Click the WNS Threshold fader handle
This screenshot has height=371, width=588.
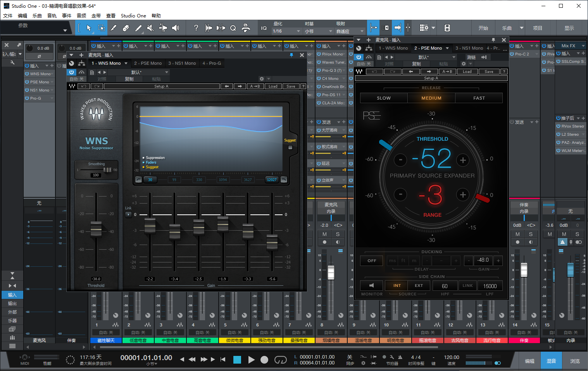[x=96, y=228]
